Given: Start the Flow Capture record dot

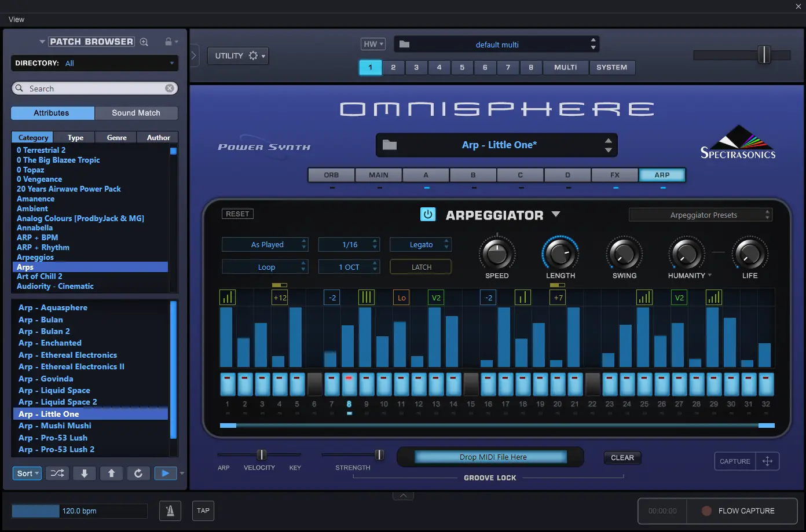Looking at the screenshot, I should point(706,511).
